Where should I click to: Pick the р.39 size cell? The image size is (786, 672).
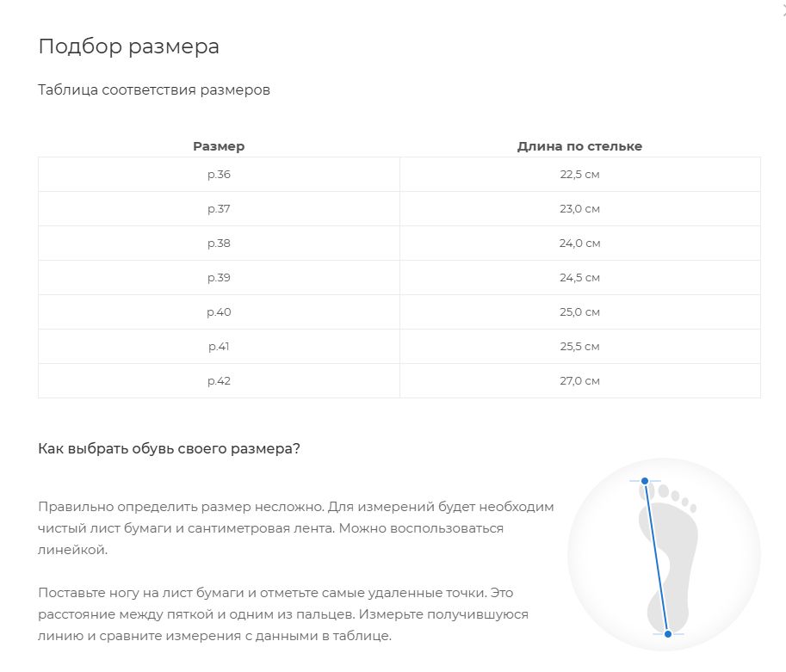pyautogui.click(x=219, y=278)
